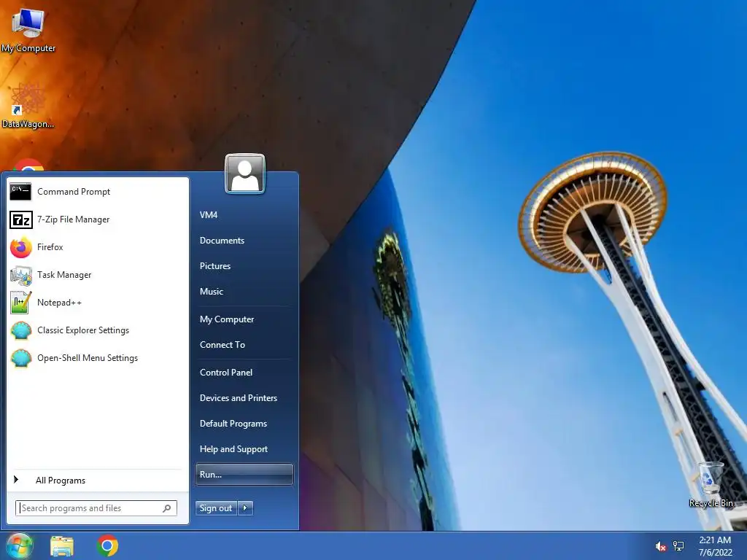
Task: Open Classic Explorer Settings shell icon
Action: click(x=20, y=330)
